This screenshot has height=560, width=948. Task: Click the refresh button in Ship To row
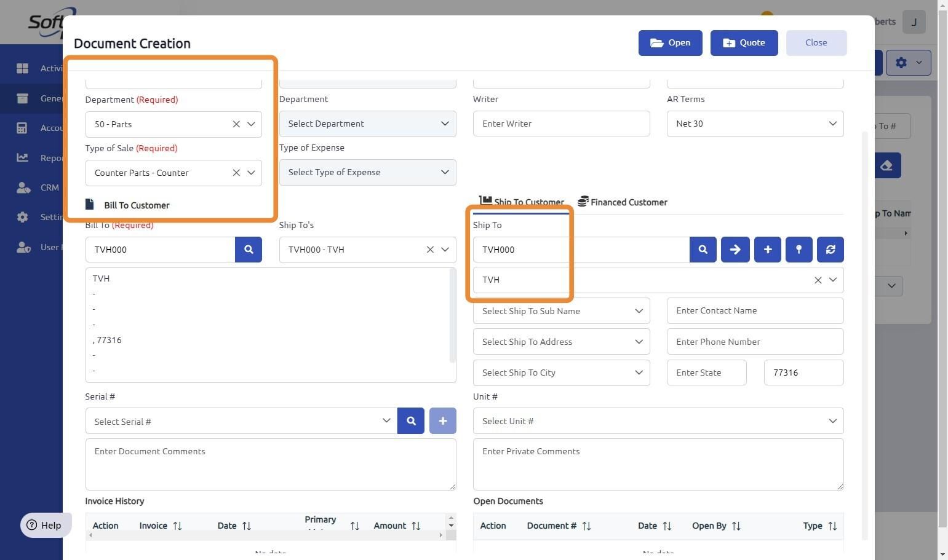pos(830,250)
